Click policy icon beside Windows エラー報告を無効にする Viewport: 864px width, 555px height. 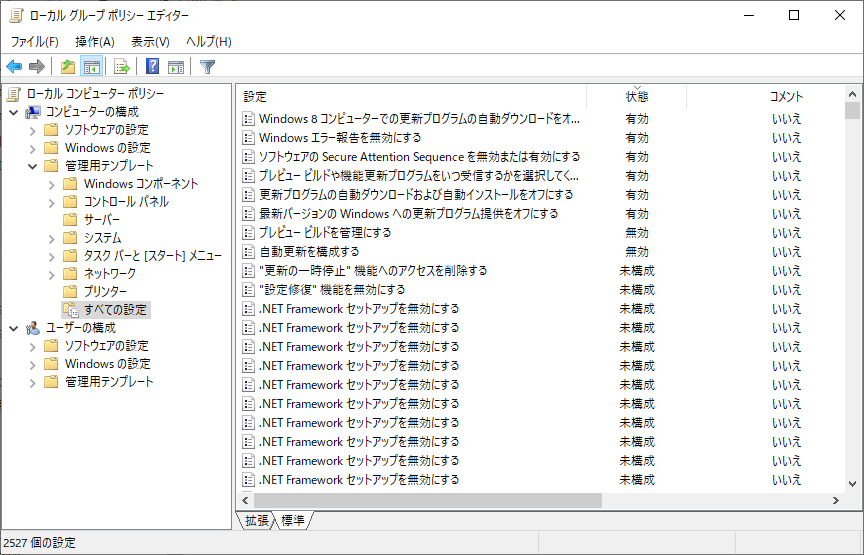249,138
